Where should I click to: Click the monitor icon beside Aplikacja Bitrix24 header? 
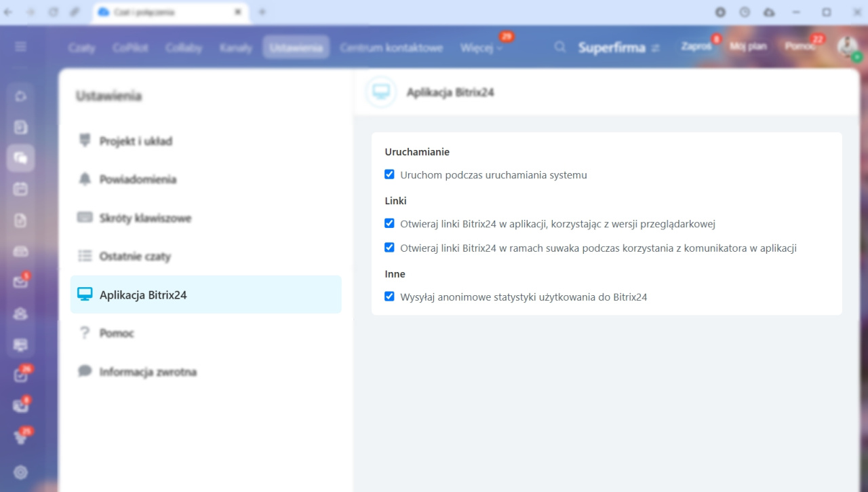point(381,92)
